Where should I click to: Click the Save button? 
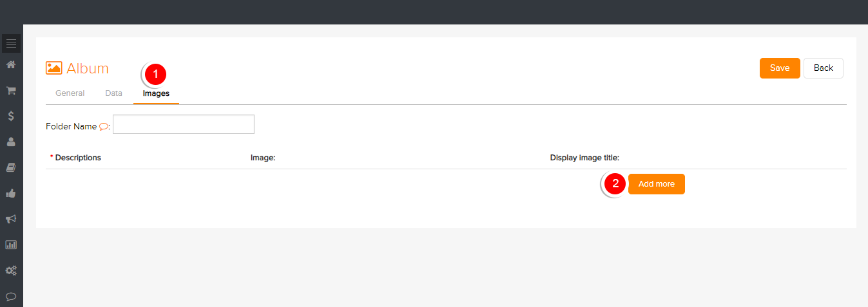pyautogui.click(x=780, y=68)
